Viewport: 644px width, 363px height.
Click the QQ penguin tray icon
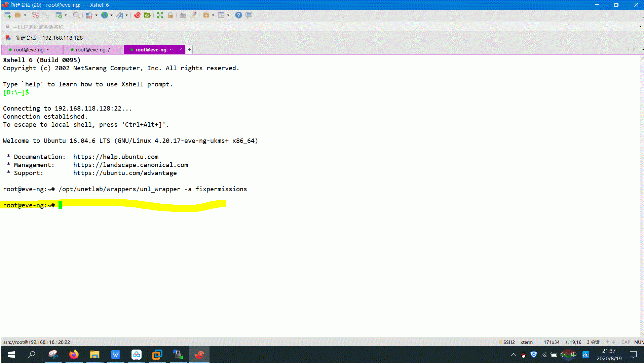pyautogui.click(x=523, y=355)
